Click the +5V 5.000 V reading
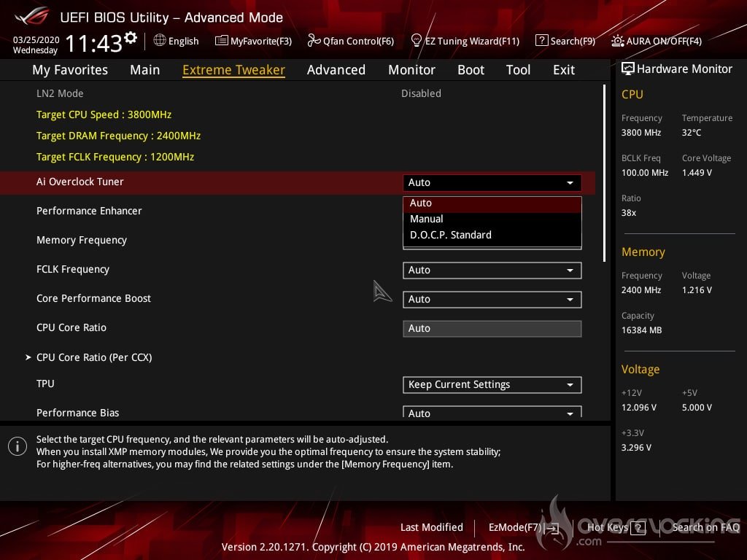Screen dimensions: 747x560 [697, 407]
